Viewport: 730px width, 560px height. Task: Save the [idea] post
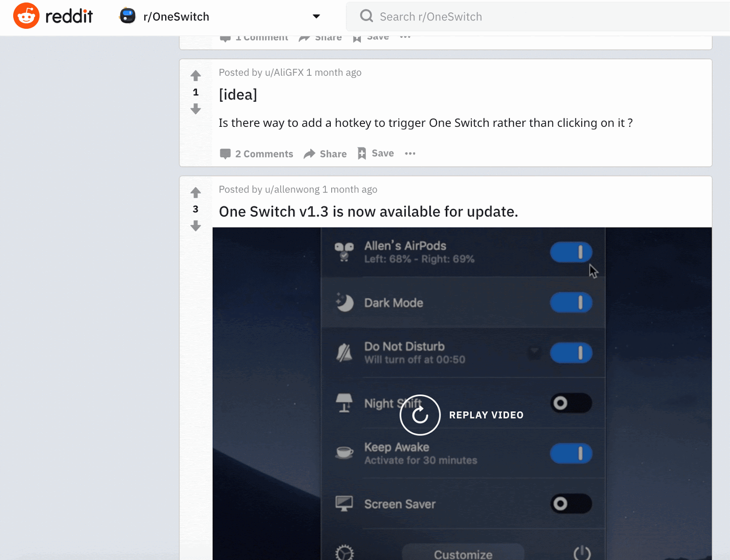(x=376, y=153)
